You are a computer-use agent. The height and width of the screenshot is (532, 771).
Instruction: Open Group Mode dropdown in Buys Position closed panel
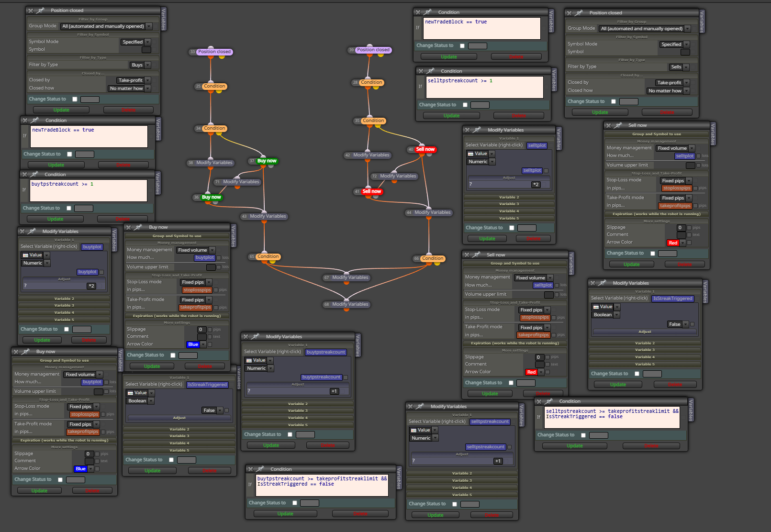pos(106,26)
